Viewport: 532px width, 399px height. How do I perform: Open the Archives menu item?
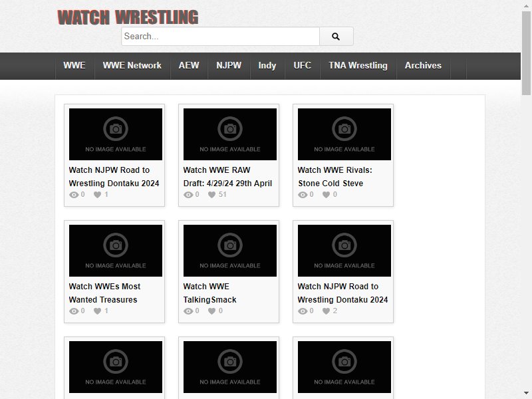tap(423, 65)
